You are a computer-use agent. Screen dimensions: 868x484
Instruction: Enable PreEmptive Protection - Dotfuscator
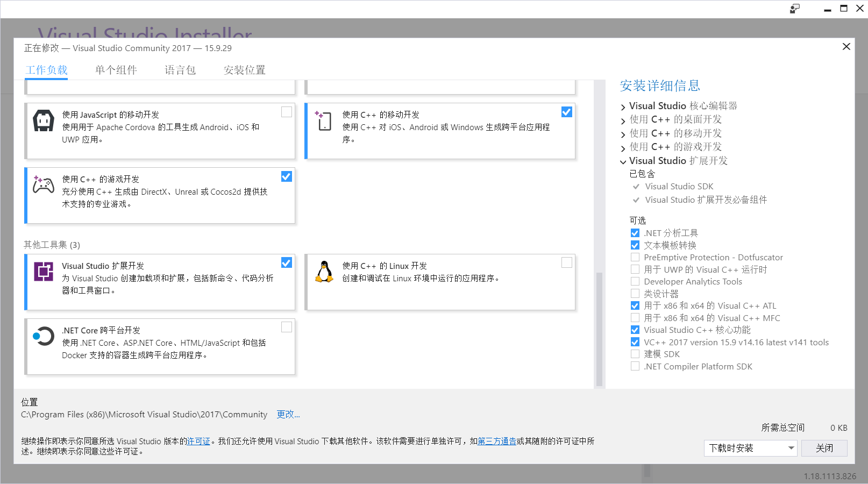click(635, 257)
